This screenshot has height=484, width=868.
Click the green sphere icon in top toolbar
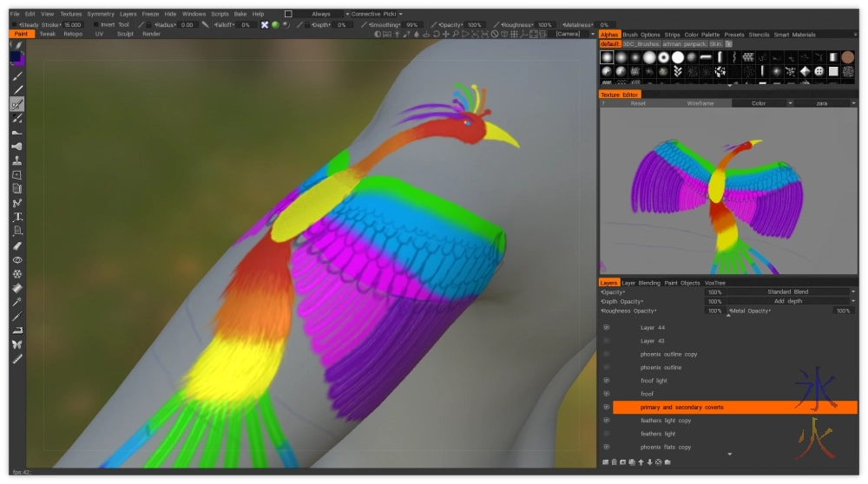pos(275,25)
